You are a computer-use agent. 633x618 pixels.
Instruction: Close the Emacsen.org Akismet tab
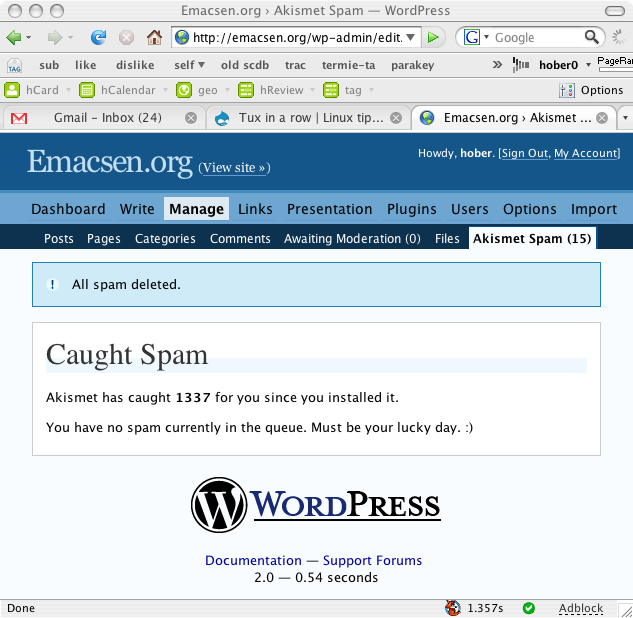pos(602,118)
